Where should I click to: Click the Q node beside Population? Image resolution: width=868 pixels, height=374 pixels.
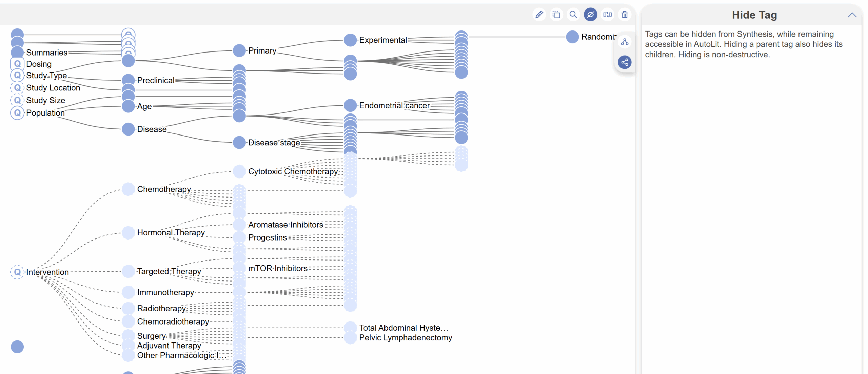coord(17,113)
